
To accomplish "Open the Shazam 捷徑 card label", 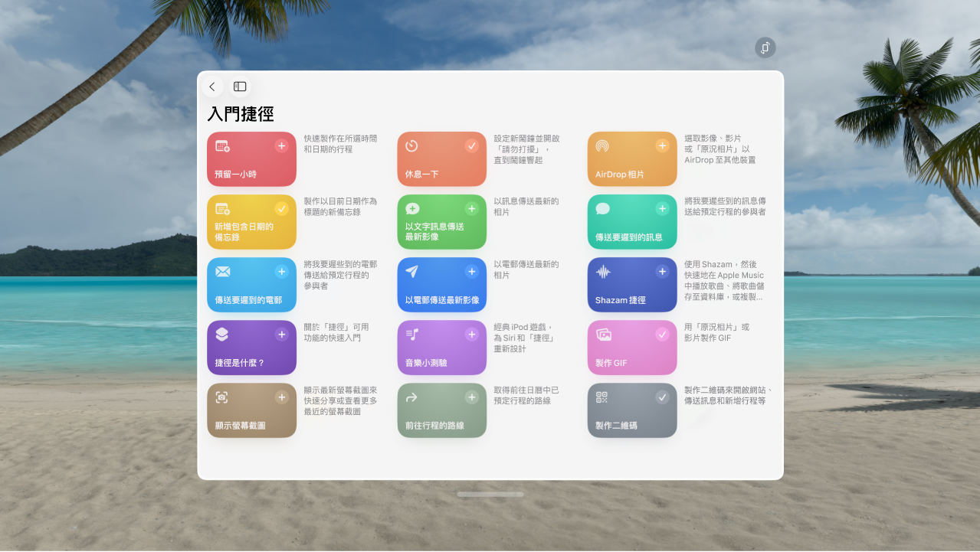I will pyautogui.click(x=621, y=300).
